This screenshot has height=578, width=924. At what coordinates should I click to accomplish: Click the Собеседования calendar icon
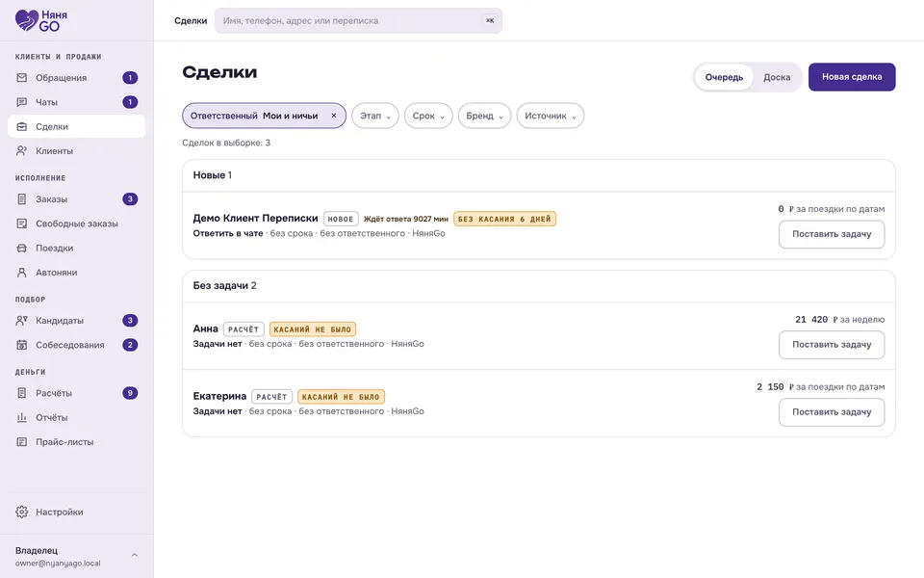point(22,345)
